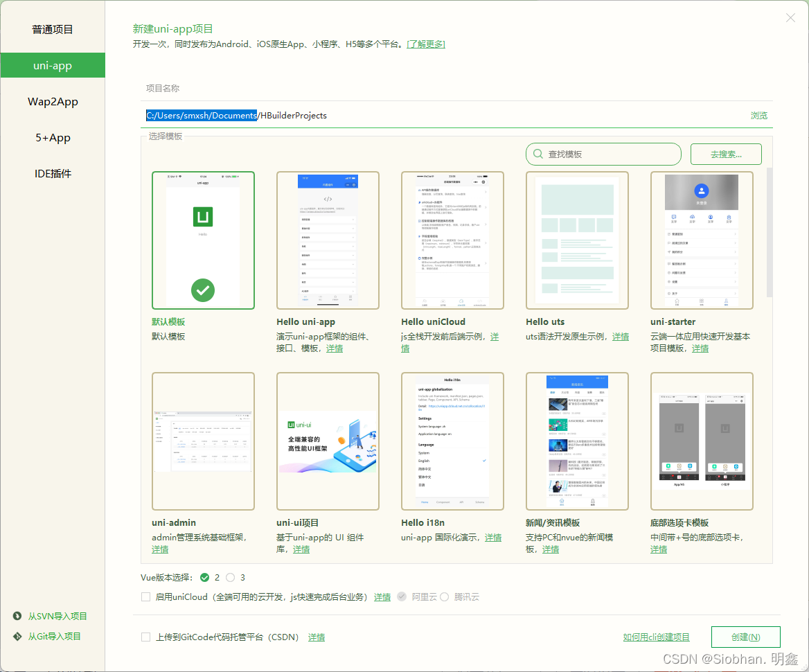Click the green checkmark on 默认模板

(203, 290)
